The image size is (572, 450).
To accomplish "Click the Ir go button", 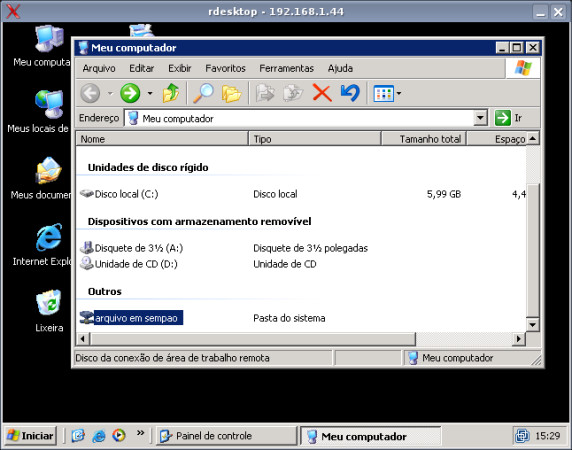I will click(509, 118).
